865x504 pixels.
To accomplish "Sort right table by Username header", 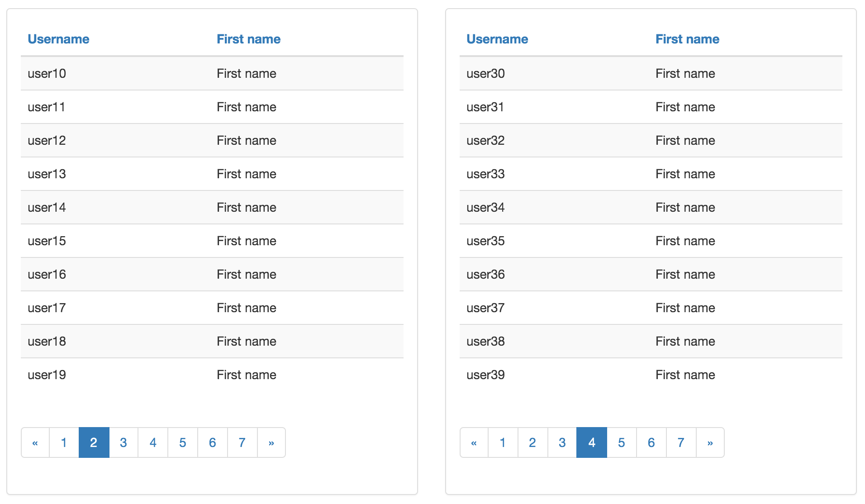I will pos(497,39).
